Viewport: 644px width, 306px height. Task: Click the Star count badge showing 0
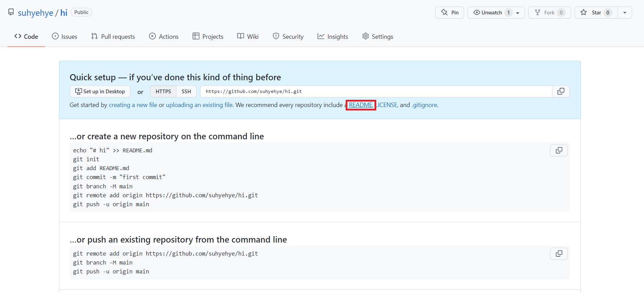click(x=608, y=12)
